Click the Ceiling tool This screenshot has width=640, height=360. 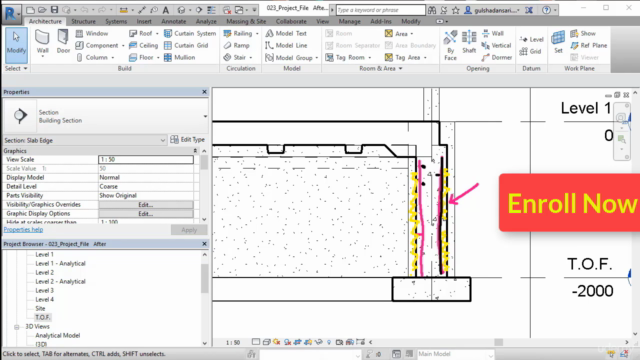tap(143, 45)
